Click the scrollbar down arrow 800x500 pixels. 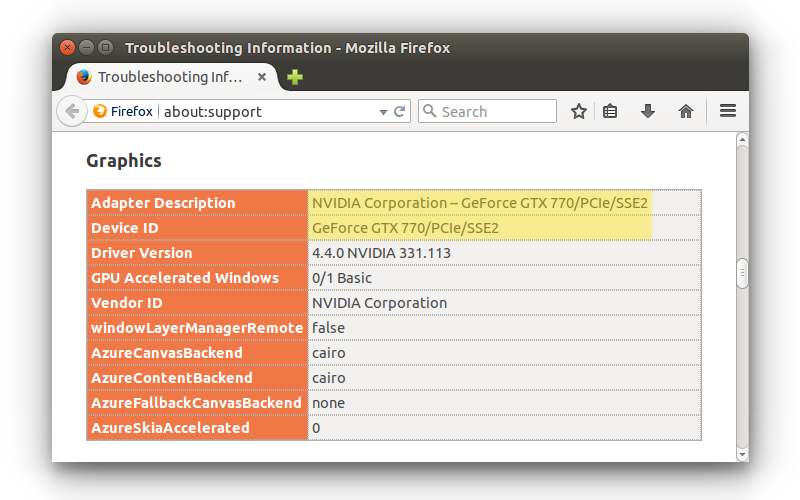[x=742, y=454]
